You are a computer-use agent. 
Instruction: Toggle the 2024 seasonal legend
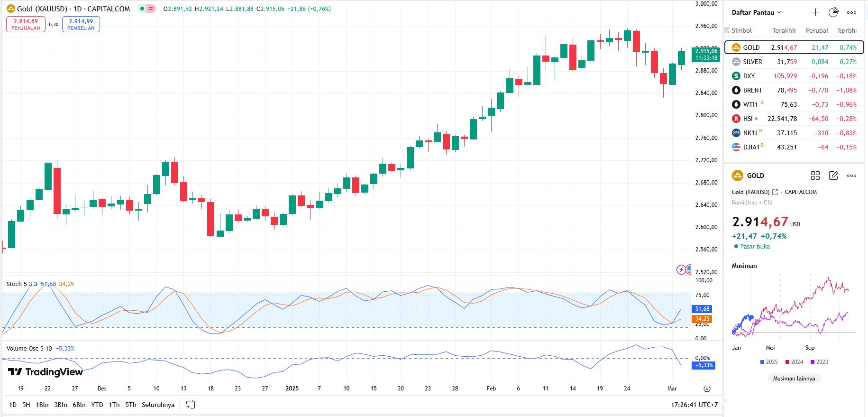click(x=794, y=362)
